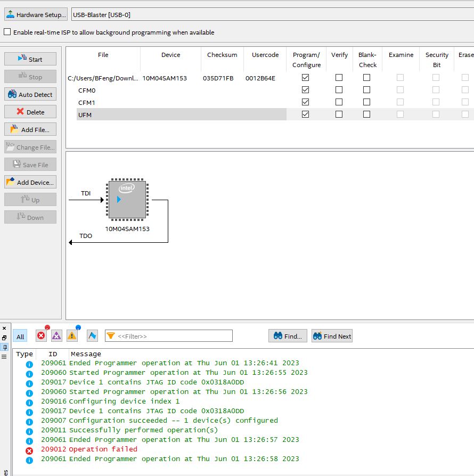Open the Add File dialog
Viewport: 474px width, 476px height.
tap(30, 129)
